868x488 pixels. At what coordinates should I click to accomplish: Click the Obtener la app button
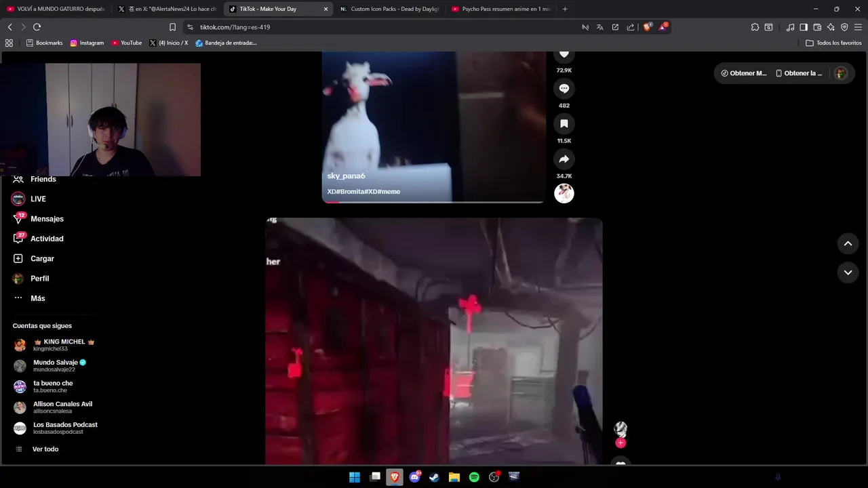tap(799, 73)
